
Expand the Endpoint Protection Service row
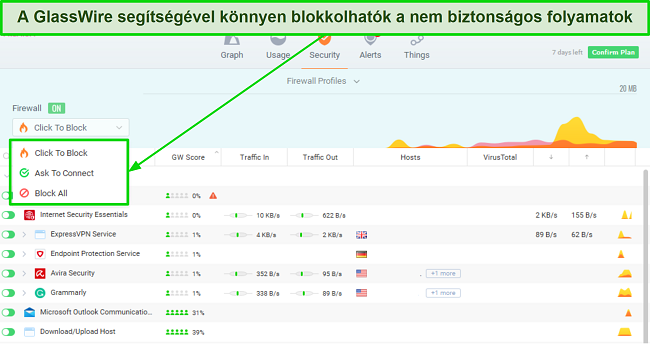point(24,254)
